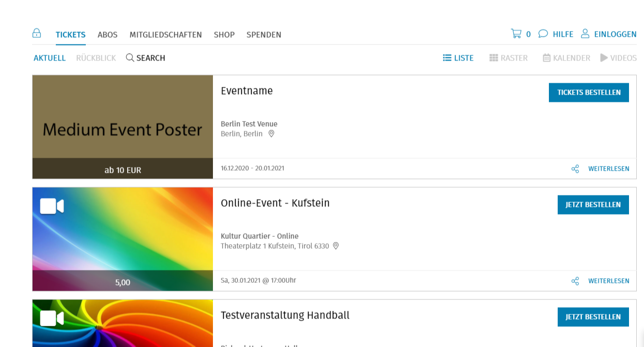The image size is (644, 347).
Task: Click the Search magnifier icon
Action: 130,58
